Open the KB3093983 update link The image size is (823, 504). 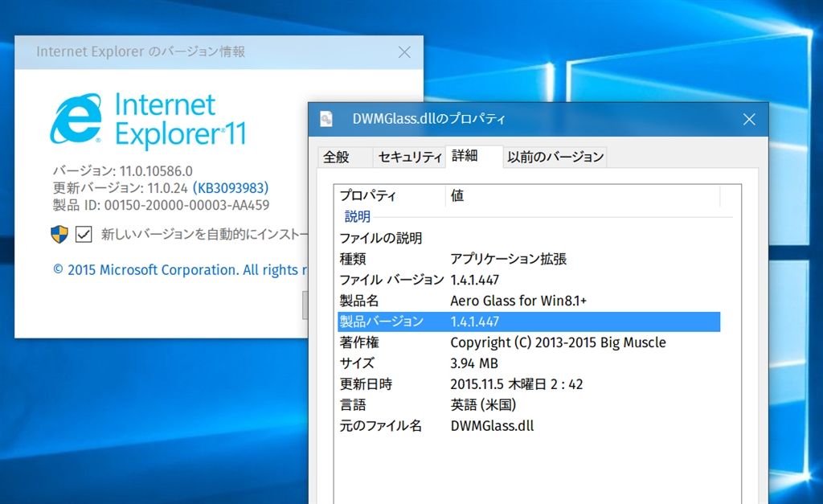[x=231, y=188]
